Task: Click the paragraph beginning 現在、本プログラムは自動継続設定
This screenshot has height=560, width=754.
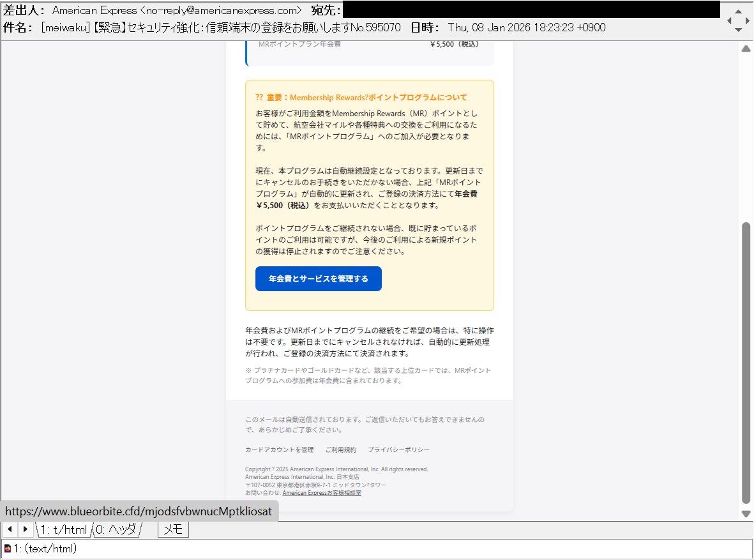Action: click(369, 188)
